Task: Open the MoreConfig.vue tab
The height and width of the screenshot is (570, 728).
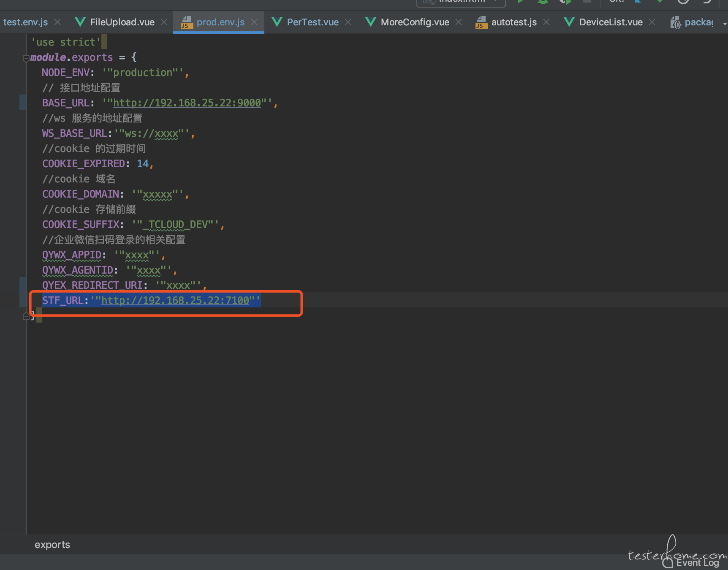Action: pyautogui.click(x=415, y=22)
